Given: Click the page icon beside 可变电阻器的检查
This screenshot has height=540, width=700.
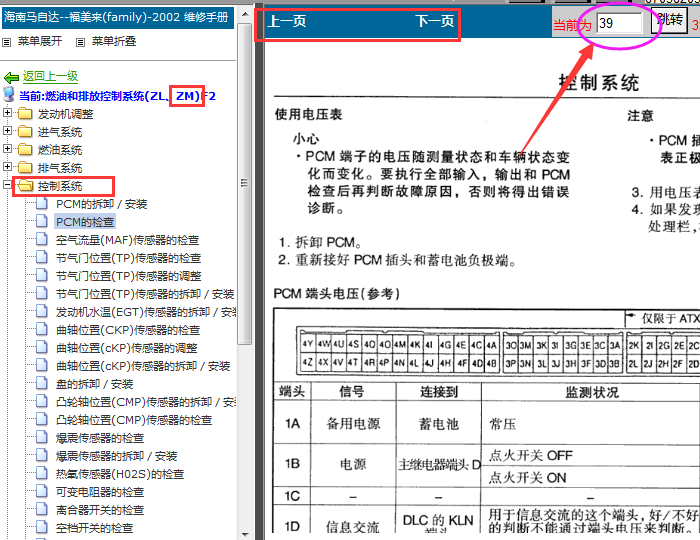Looking at the screenshot, I should click(42, 491).
